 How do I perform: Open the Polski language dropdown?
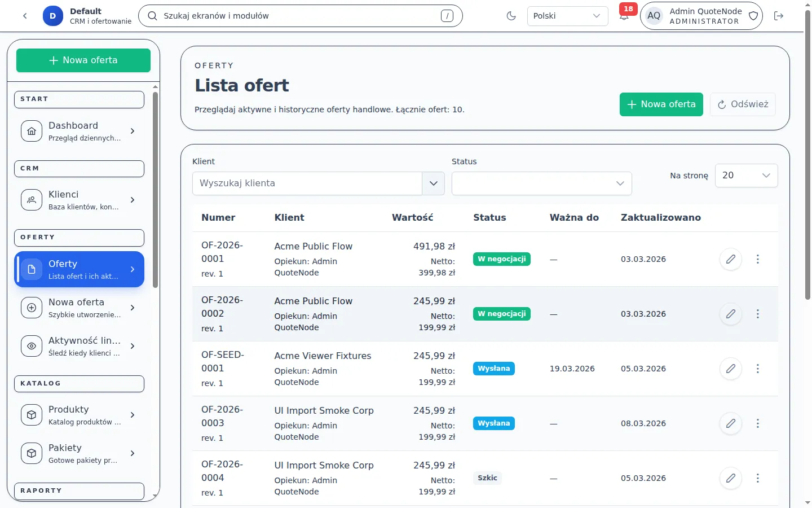tap(567, 16)
